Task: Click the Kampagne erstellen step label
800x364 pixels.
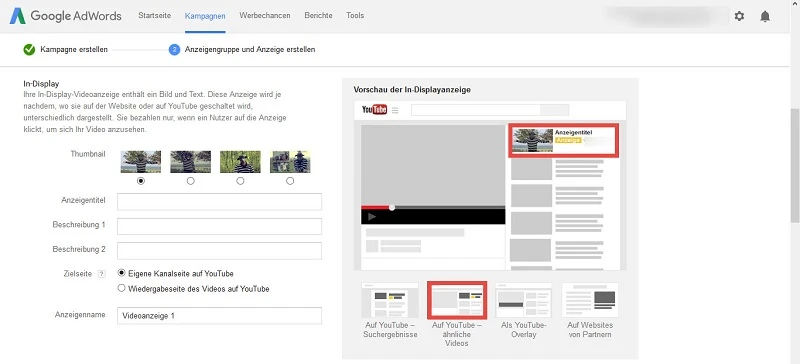Action: pyautogui.click(x=74, y=50)
